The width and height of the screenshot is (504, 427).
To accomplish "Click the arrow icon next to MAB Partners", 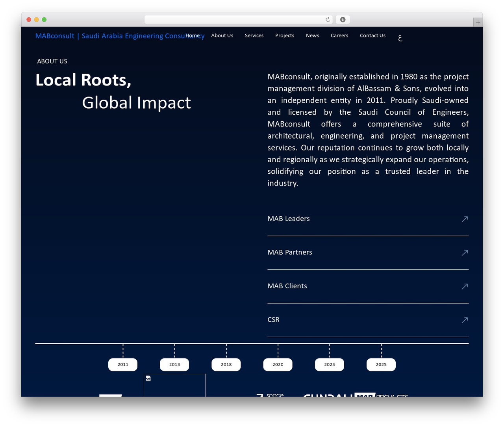I will click(465, 252).
